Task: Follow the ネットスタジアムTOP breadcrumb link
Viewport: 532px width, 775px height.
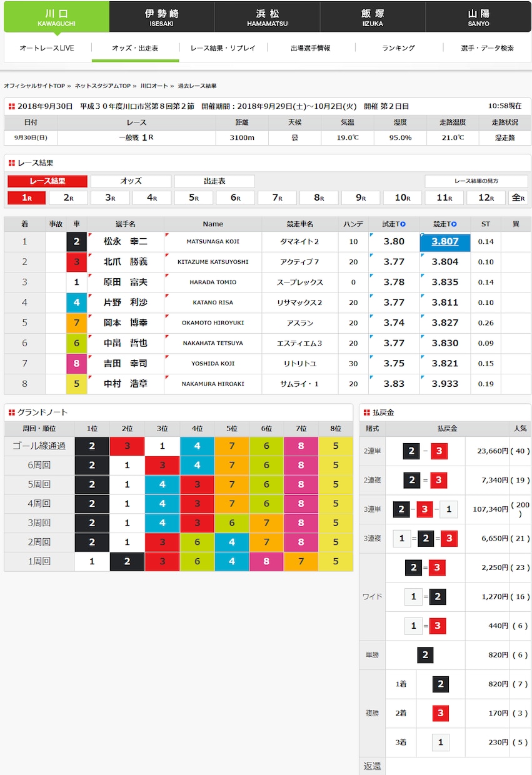Action: 103,86
